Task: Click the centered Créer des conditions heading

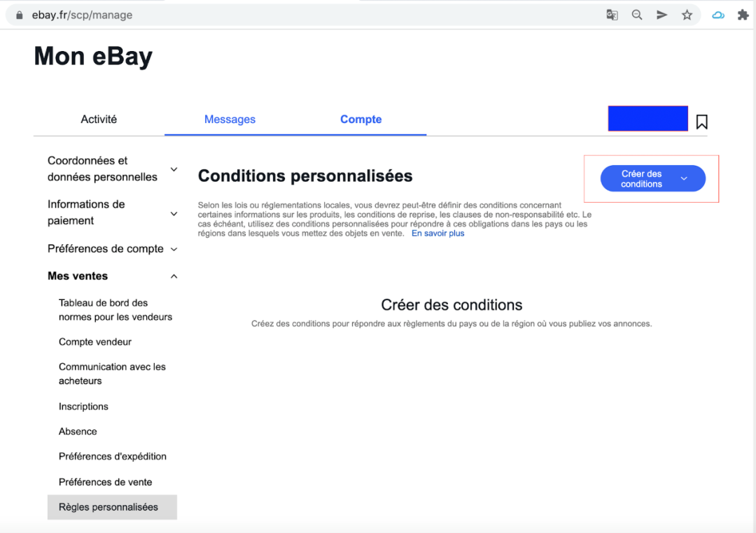Action: click(451, 304)
